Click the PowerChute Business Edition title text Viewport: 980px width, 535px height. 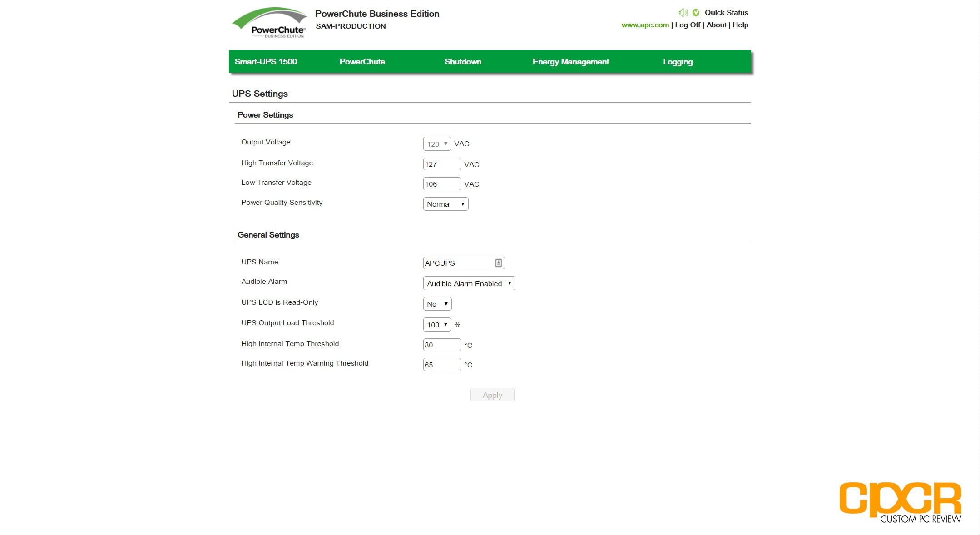coord(377,14)
